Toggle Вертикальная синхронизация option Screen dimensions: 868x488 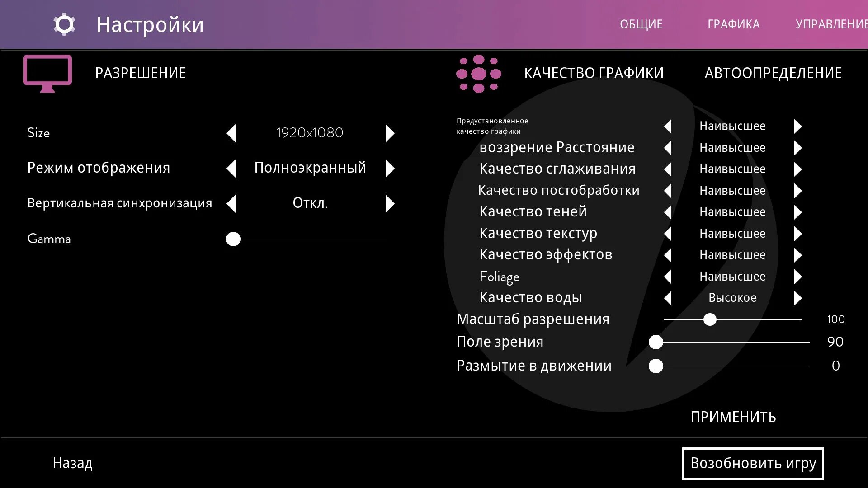click(x=391, y=202)
